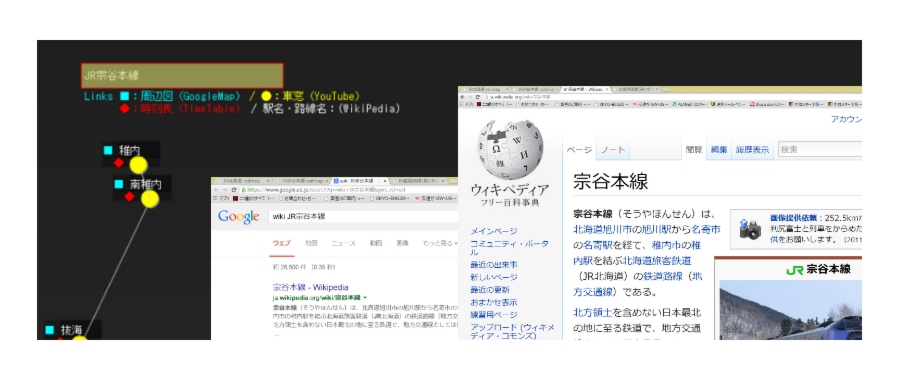This screenshot has height=380, width=900.
Task: Click the Google search field with wiki JR宗谷本線
Action: [364, 217]
